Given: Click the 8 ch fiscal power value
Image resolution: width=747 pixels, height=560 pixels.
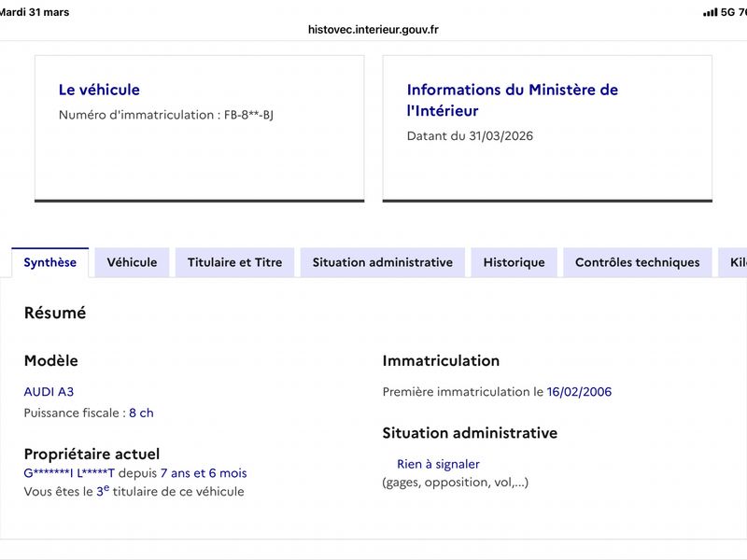Looking at the screenshot, I should tap(141, 413).
